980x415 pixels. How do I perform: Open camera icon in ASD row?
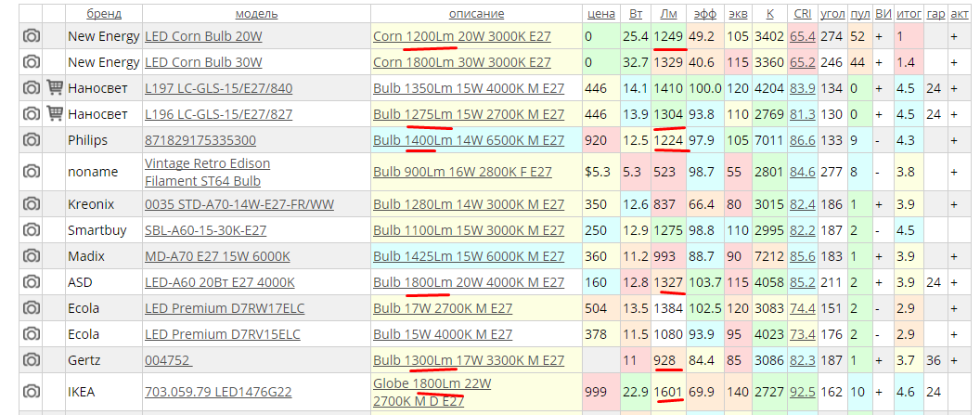31,282
